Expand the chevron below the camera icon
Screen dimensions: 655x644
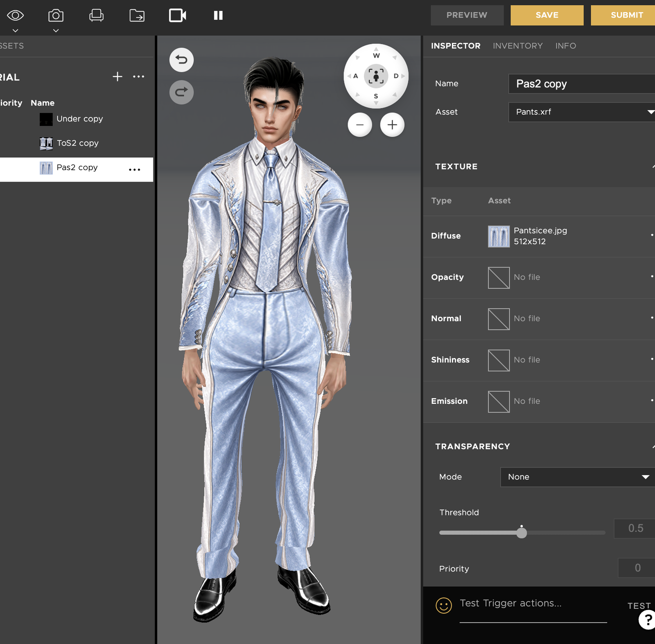[x=56, y=31]
